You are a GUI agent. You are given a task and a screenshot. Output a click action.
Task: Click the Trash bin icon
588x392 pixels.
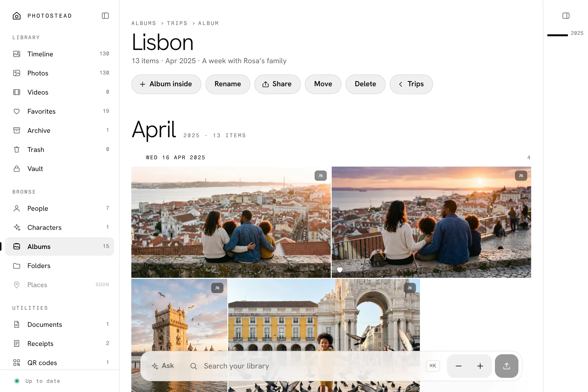tap(16, 149)
